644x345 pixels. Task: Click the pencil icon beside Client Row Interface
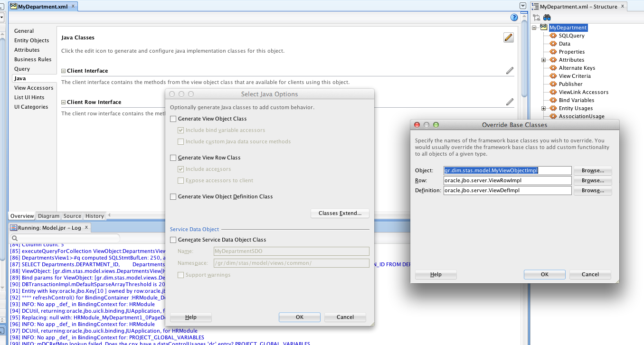point(510,102)
